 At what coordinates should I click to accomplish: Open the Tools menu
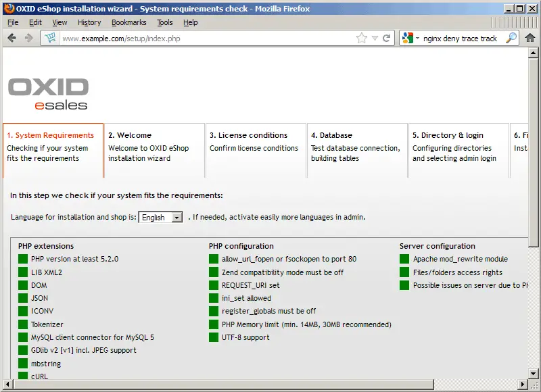click(164, 22)
